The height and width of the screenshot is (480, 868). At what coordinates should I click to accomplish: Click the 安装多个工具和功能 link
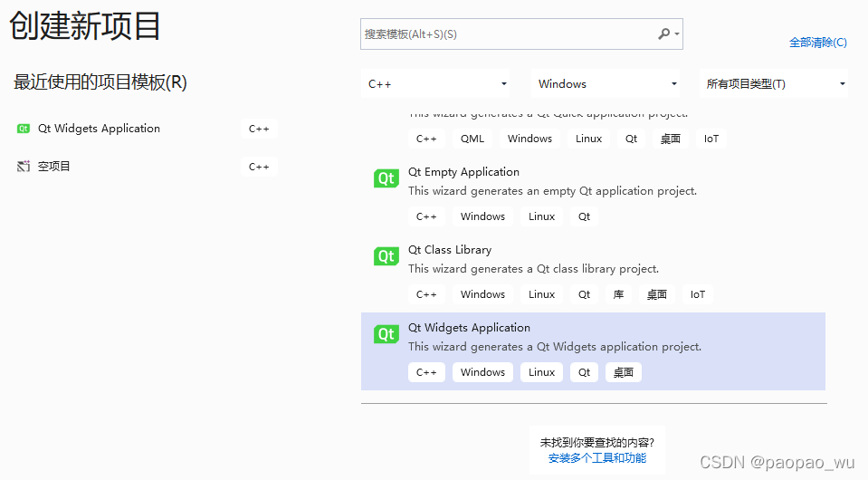pos(597,458)
